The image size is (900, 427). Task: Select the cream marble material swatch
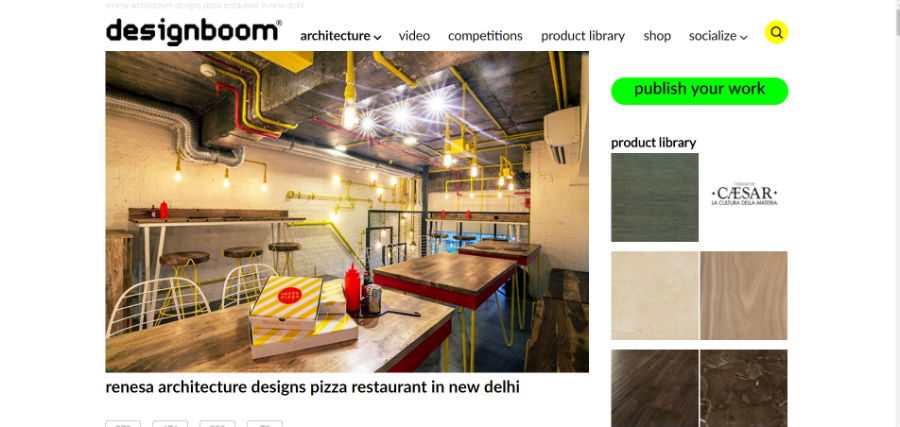coord(654,295)
